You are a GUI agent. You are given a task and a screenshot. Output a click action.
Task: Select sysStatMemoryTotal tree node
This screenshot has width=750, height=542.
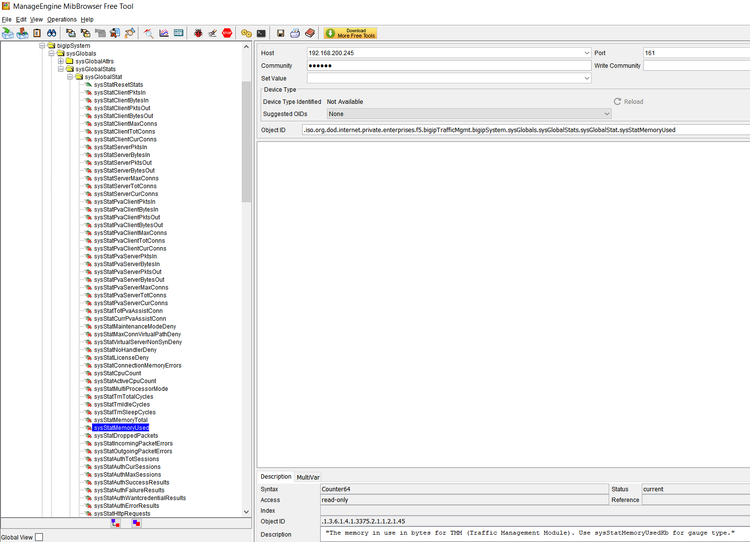(121, 420)
